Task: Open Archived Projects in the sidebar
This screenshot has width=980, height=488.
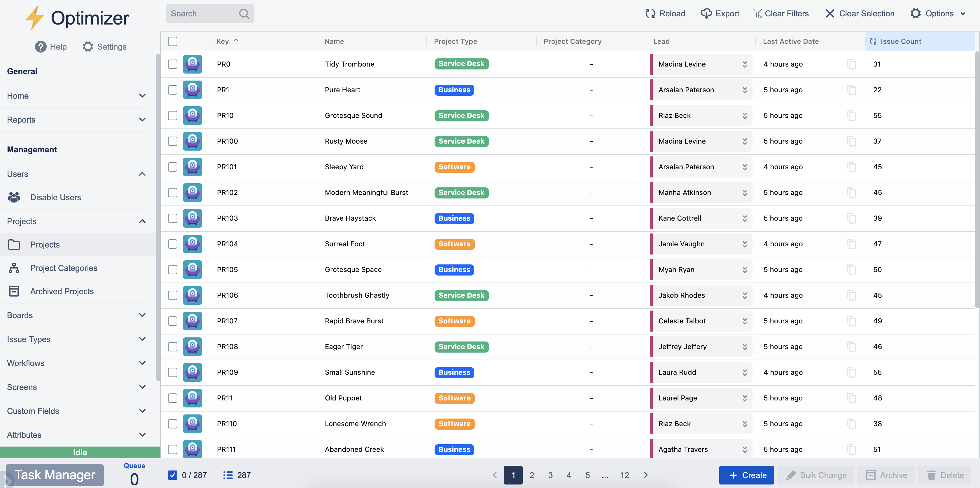Action: [x=62, y=291]
